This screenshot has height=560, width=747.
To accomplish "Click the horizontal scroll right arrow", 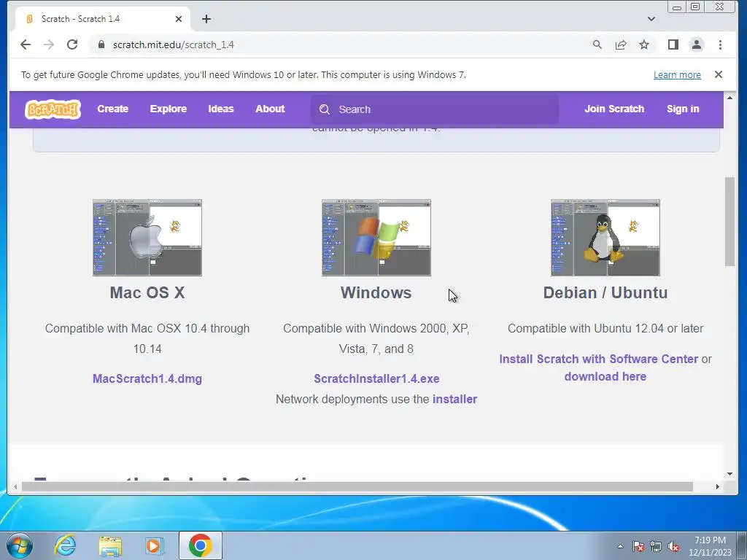I will pyautogui.click(x=718, y=486).
